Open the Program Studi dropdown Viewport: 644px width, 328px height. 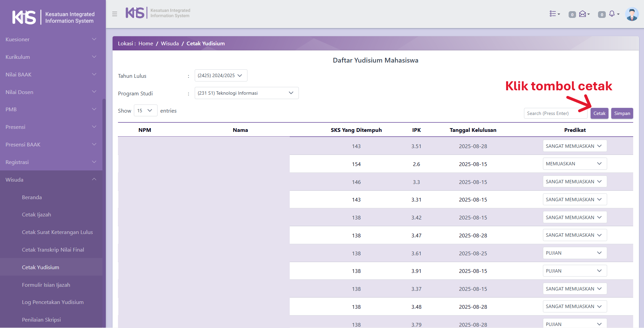click(246, 93)
